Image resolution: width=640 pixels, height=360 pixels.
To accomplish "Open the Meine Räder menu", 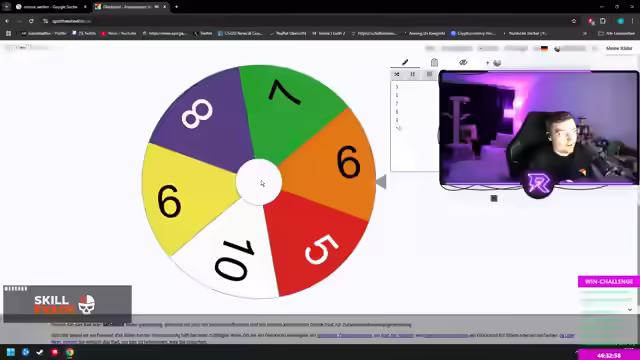I will click(x=619, y=48).
